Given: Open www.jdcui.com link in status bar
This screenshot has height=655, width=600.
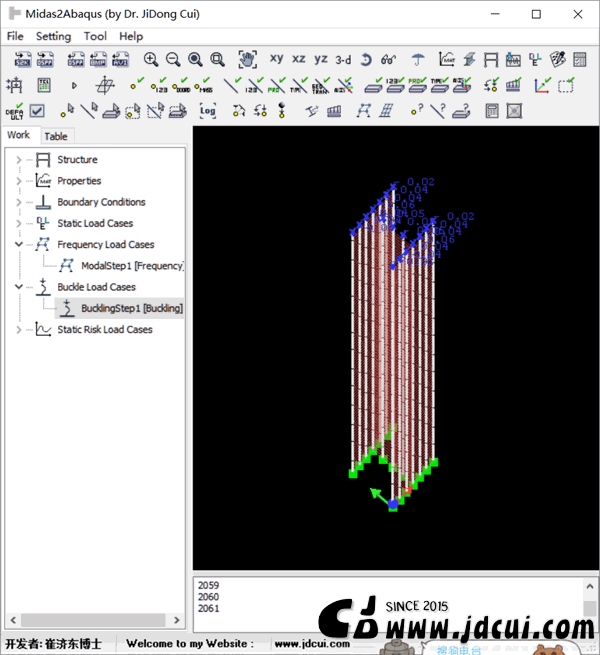Looking at the screenshot, I should click(312, 644).
